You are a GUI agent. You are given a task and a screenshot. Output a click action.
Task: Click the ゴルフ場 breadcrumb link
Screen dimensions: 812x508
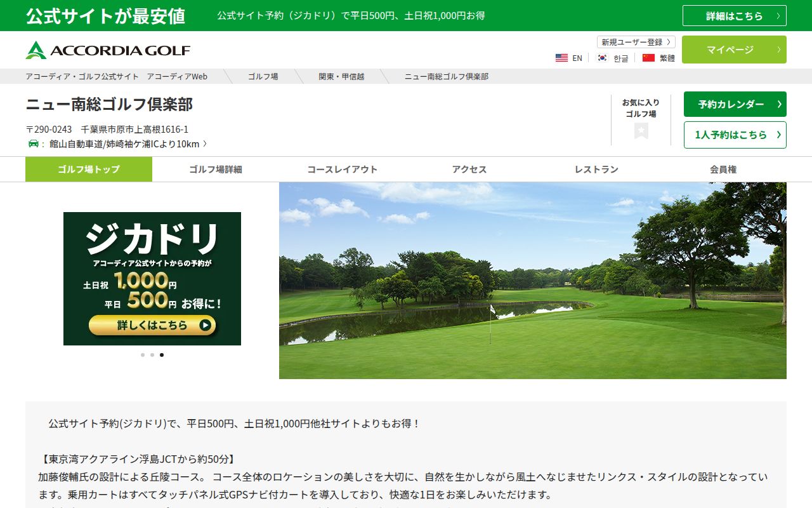tap(263, 76)
